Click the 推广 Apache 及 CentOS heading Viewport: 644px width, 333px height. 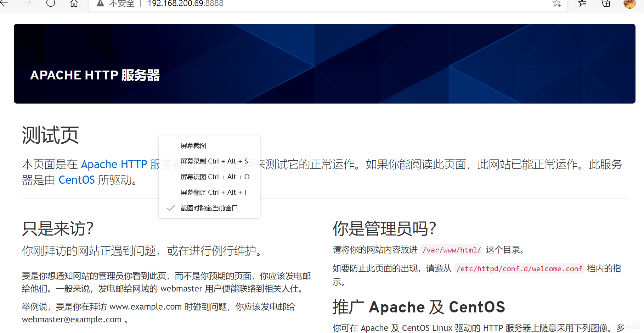(x=419, y=307)
